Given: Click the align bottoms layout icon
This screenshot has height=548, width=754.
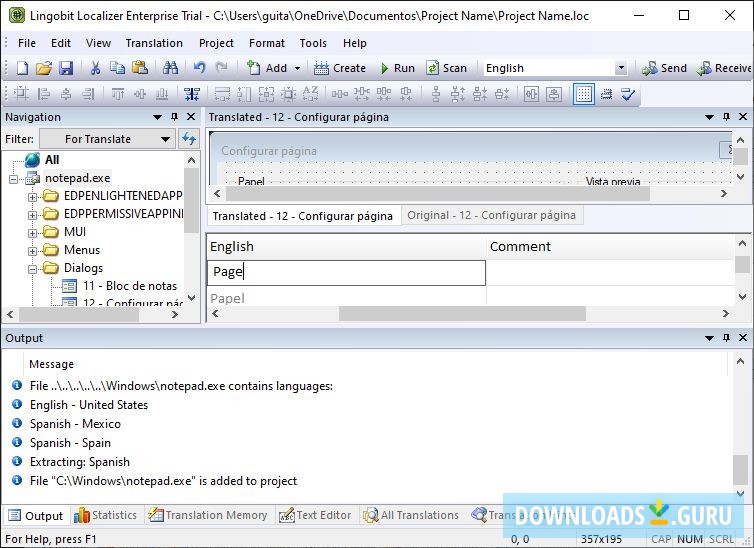Looking at the screenshot, I should coord(162,94).
